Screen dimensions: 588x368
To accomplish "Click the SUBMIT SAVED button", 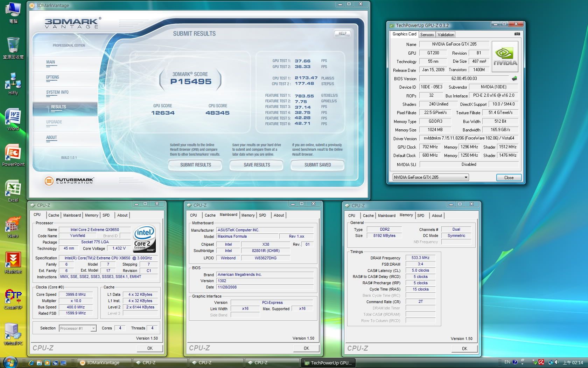I will click(317, 165).
